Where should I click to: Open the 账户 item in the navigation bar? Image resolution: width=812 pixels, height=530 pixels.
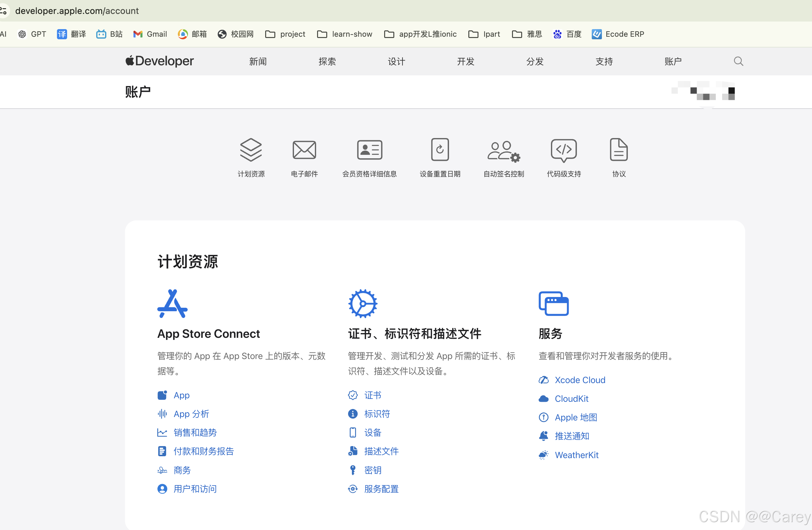click(x=673, y=61)
